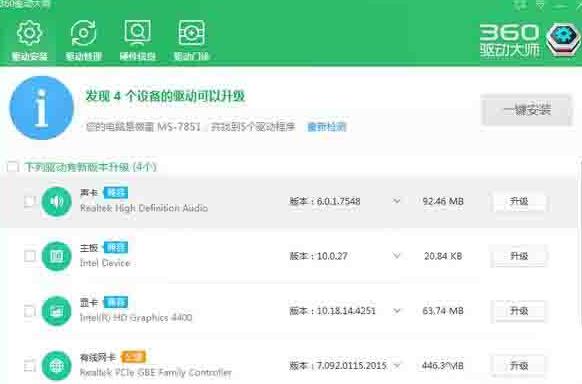Switch to the driver management tab
The image size is (582, 384).
tap(84, 40)
